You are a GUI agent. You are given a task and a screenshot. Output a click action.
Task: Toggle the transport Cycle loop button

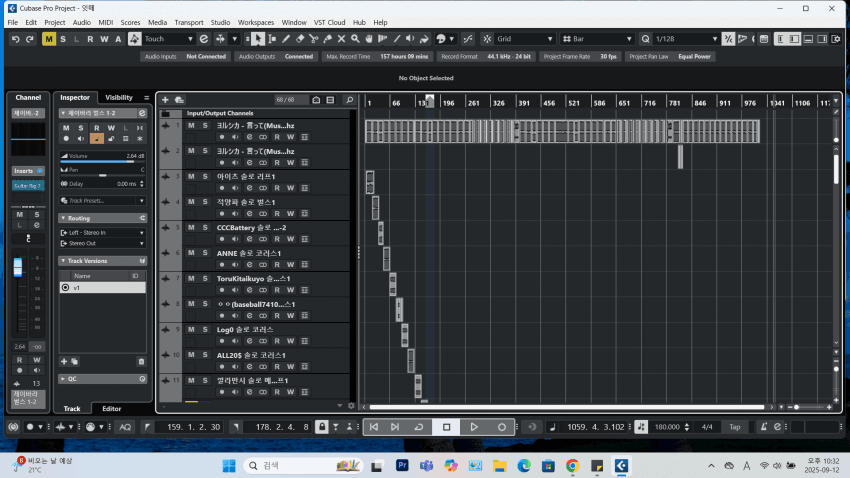pyautogui.click(x=418, y=426)
